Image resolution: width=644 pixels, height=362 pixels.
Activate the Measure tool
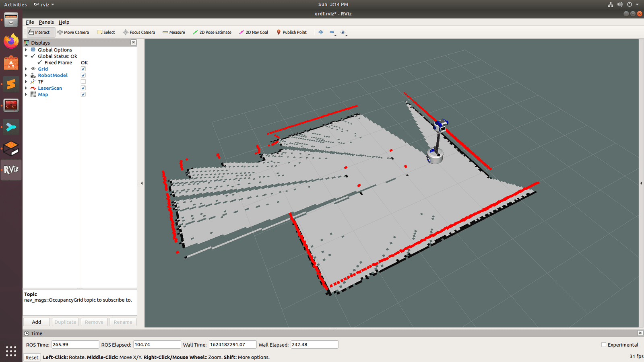click(174, 32)
